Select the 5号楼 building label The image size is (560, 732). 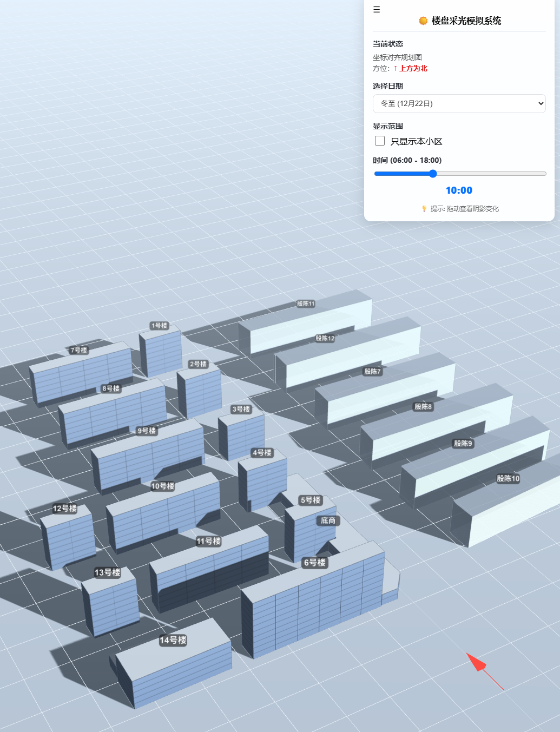(x=311, y=500)
